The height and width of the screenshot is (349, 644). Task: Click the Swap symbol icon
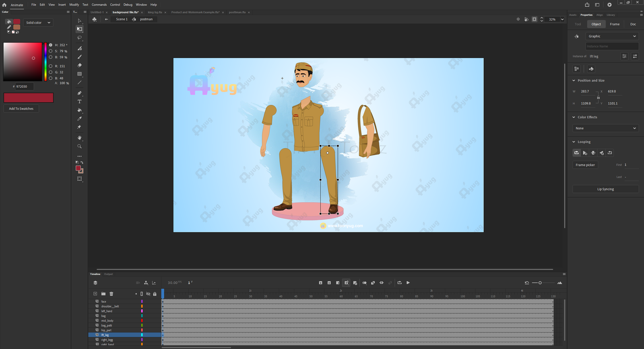(x=635, y=56)
